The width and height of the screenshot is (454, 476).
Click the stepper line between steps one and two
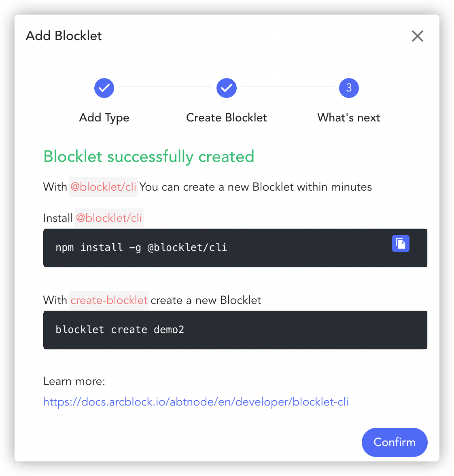coord(165,87)
